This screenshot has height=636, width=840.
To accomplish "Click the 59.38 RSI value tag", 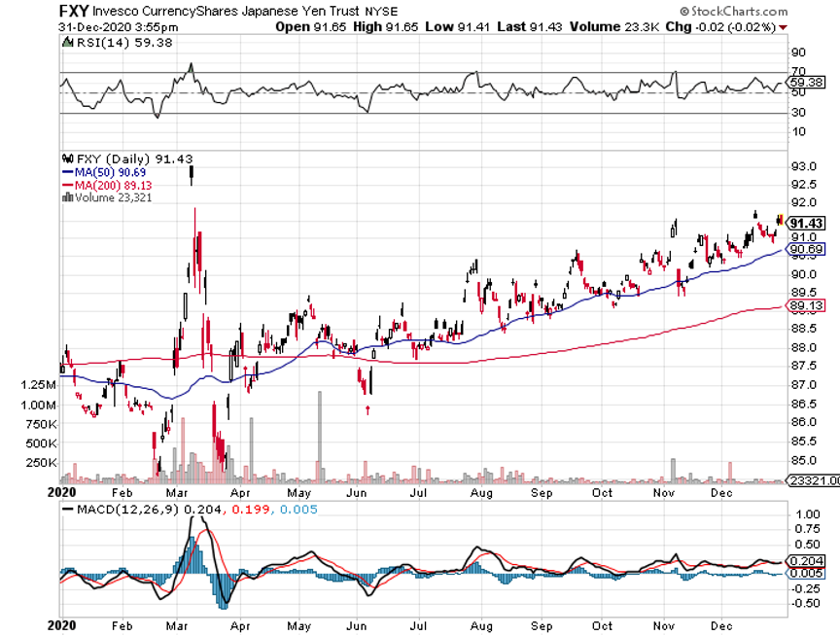I will [x=806, y=82].
